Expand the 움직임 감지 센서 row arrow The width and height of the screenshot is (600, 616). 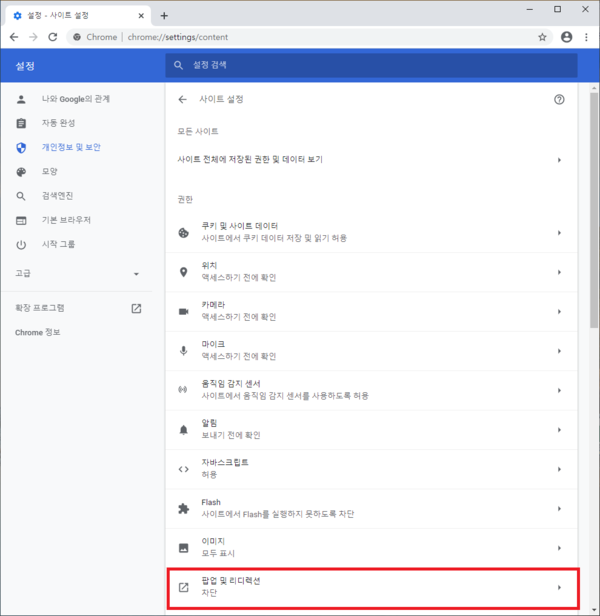pyautogui.click(x=559, y=390)
